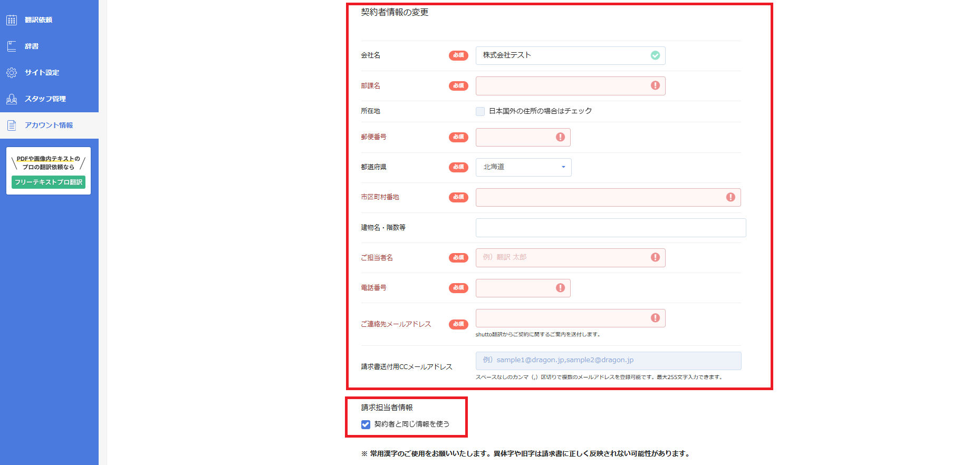Click the 辞書 book icon
Viewport: 980px width, 465px height.
point(12,46)
